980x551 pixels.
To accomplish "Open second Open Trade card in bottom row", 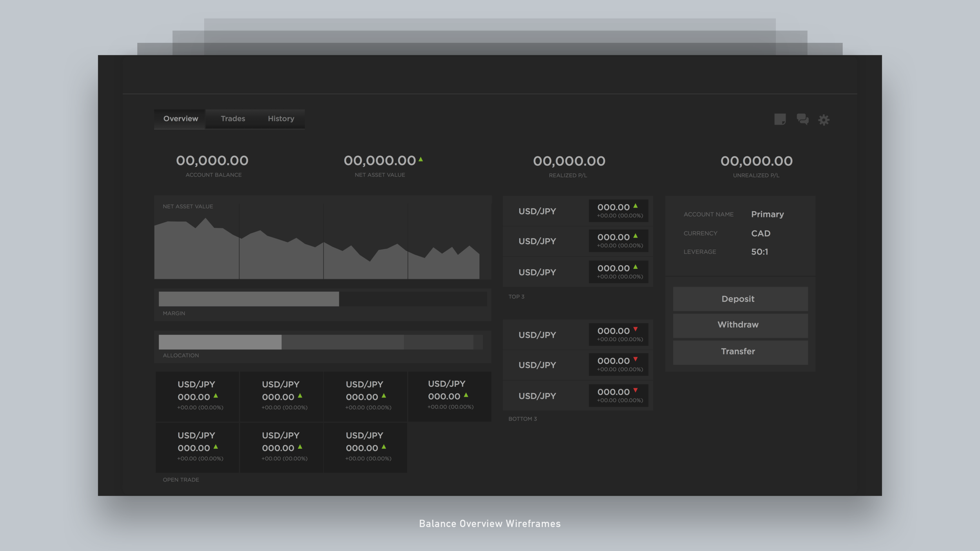I will tap(281, 447).
